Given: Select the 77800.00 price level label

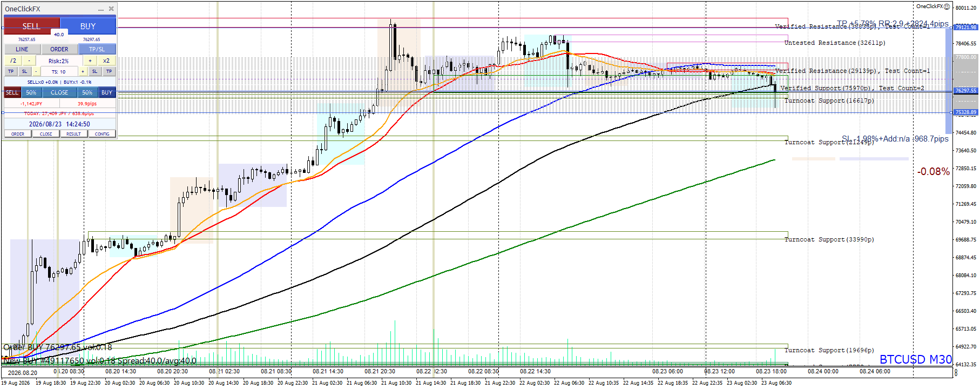Looking at the screenshot, I should [x=965, y=57].
